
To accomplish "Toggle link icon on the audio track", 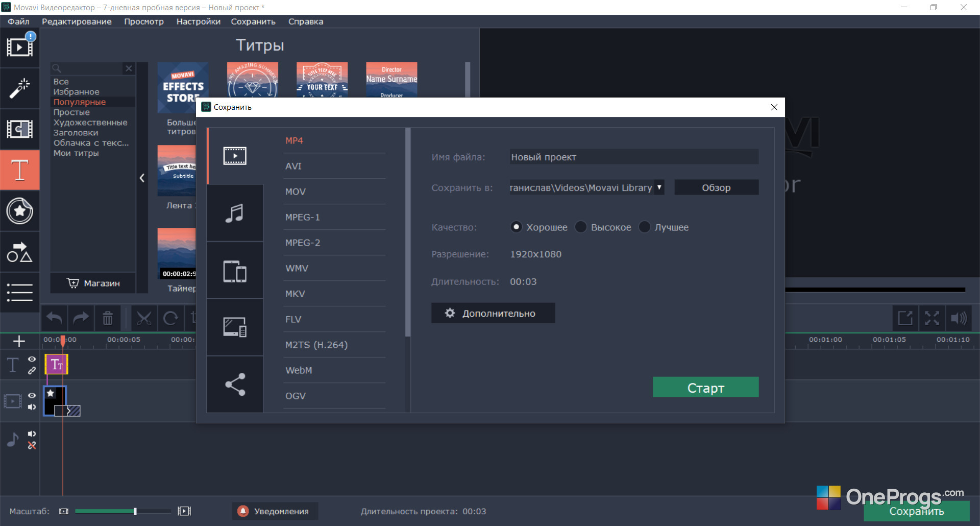I will click(x=32, y=445).
